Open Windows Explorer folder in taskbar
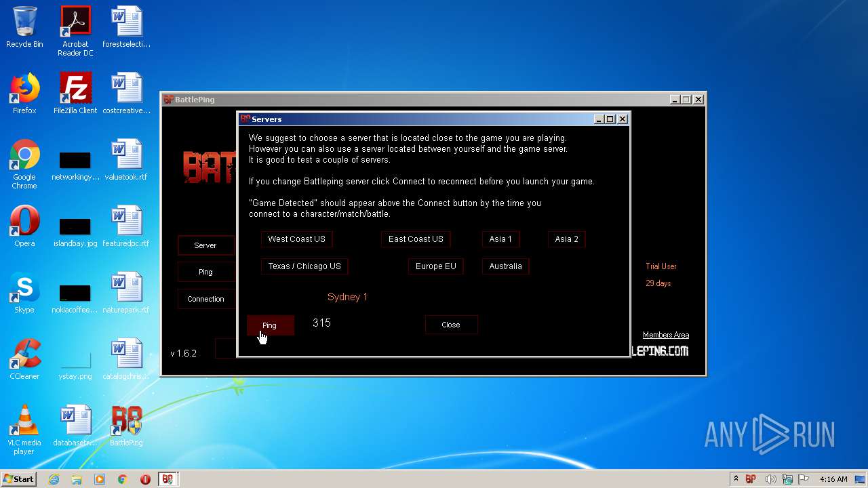868x488 pixels. tap(77, 479)
